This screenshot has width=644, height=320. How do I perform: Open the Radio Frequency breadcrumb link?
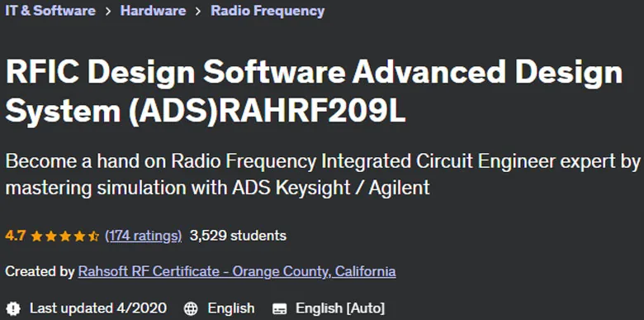[268, 11]
